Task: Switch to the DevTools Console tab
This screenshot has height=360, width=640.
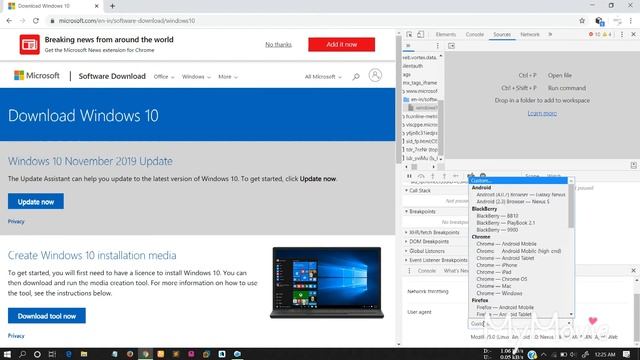Action: [x=475, y=34]
